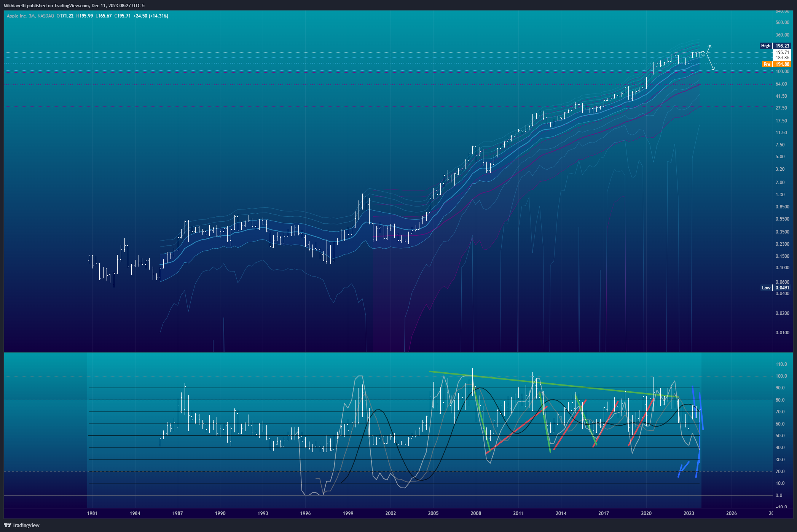797x532 pixels.
Task: Click the 50.0 indicator axis label
Action: 780,436
